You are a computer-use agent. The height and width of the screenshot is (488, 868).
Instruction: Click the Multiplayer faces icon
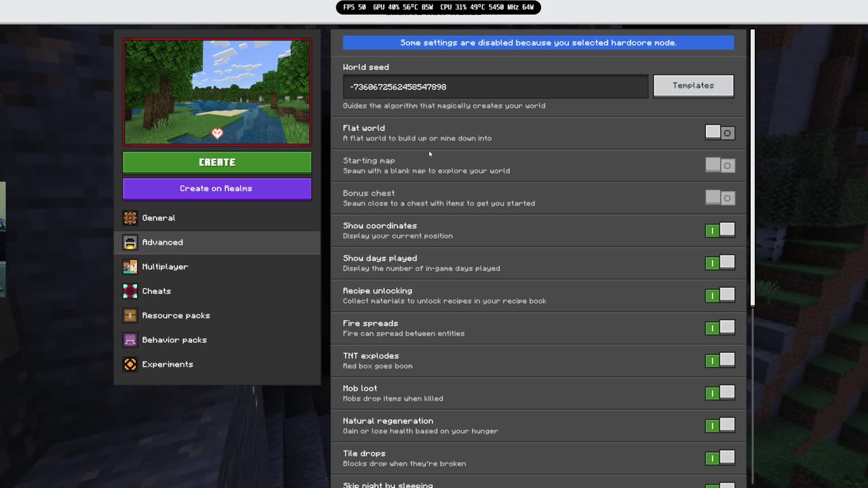click(x=130, y=266)
